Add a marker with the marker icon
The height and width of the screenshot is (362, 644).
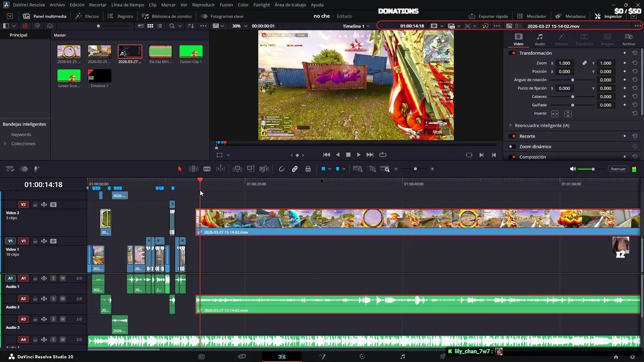338,169
